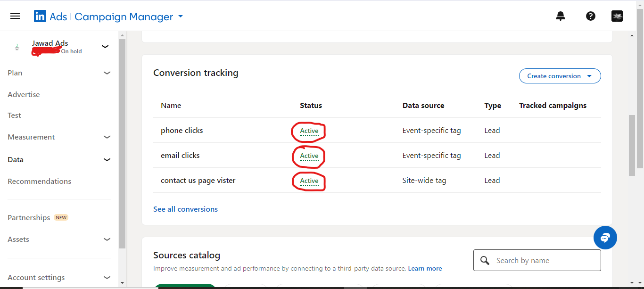The height and width of the screenshot is (289, 644).
Task: Open the help question mark icon
Action: [x=591, y=17]
